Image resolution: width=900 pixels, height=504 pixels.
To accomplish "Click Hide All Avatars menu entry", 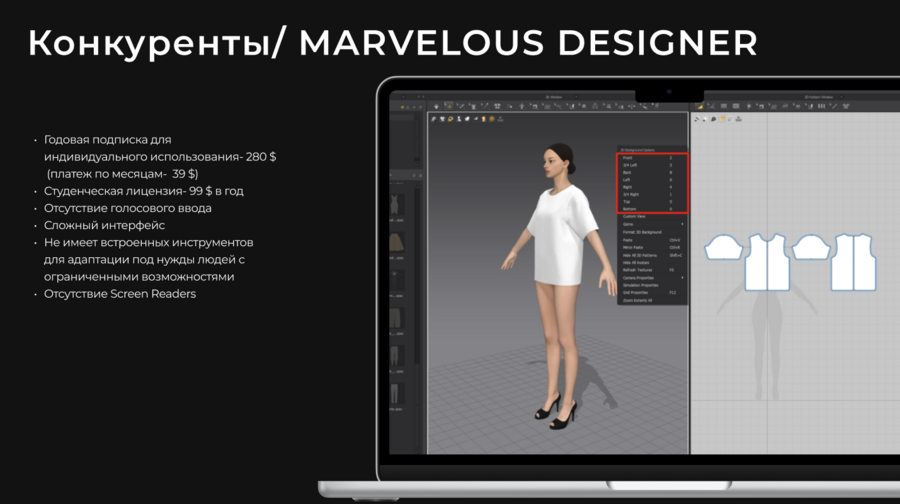I will point(652,262).
